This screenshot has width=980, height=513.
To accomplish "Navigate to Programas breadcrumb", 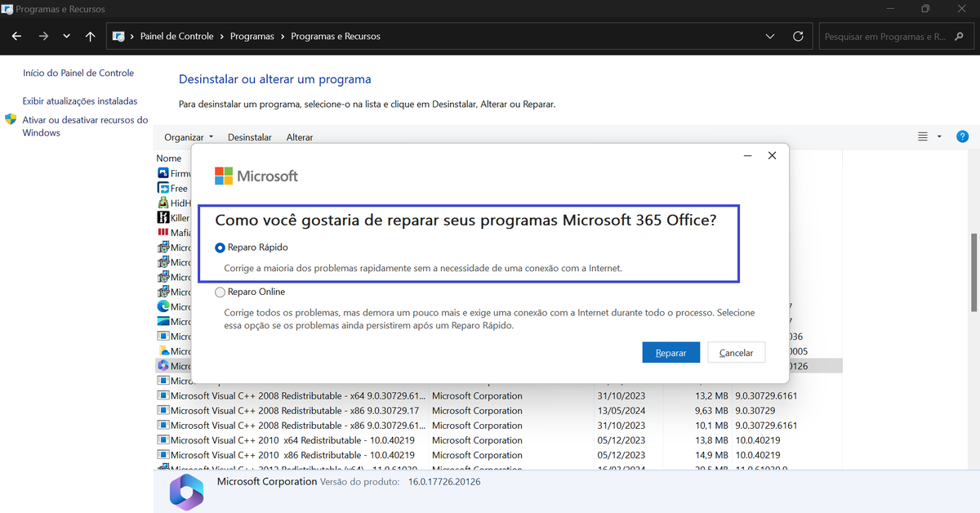I will (x=252, y=37).
